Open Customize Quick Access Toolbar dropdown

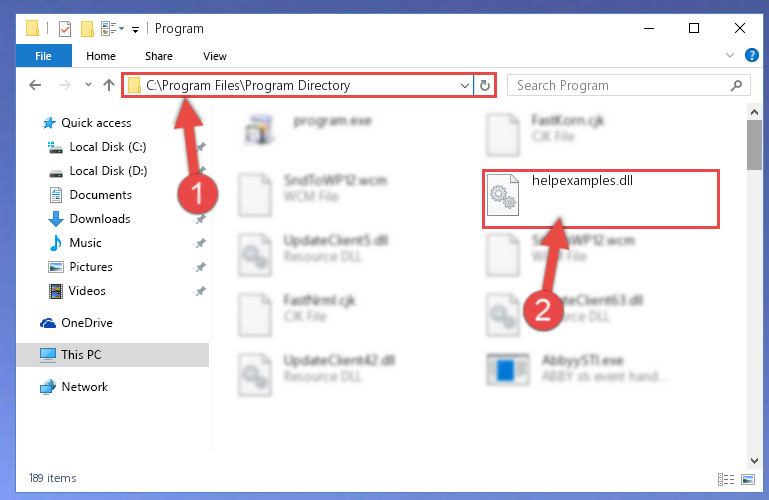(135, 30)
